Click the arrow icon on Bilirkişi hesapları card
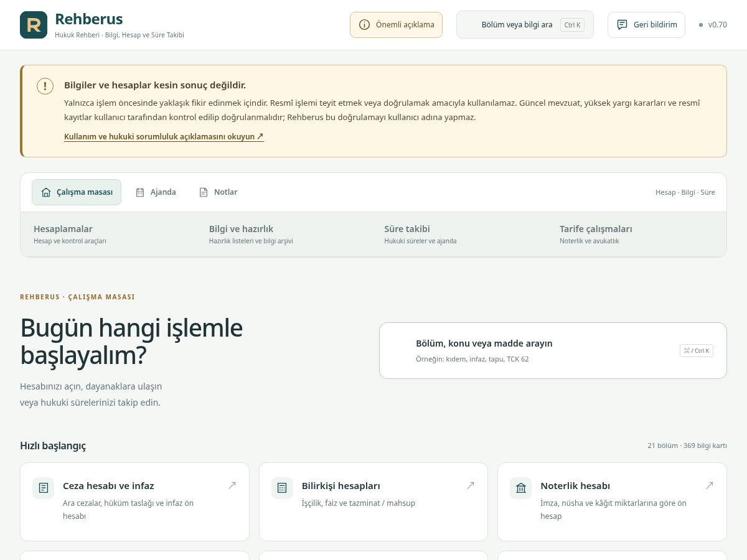 point(471,485)
